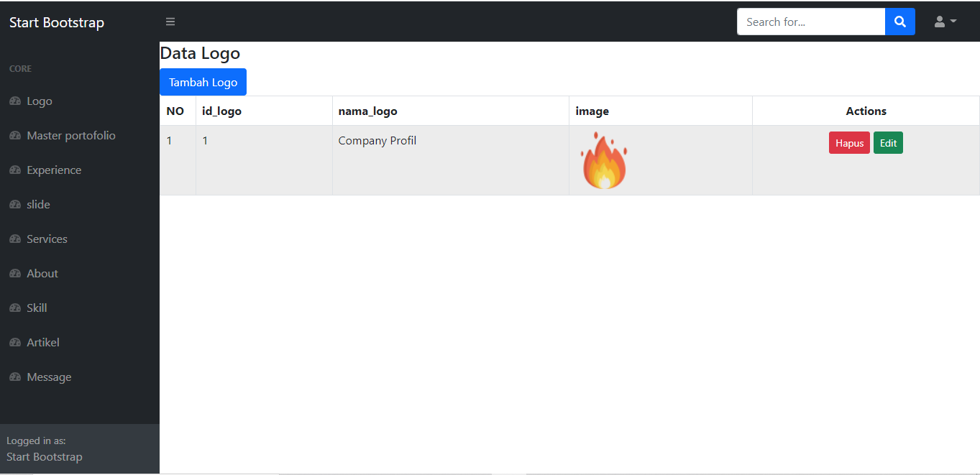
Task: Click the icon next to slide
Action: point(15,205)
